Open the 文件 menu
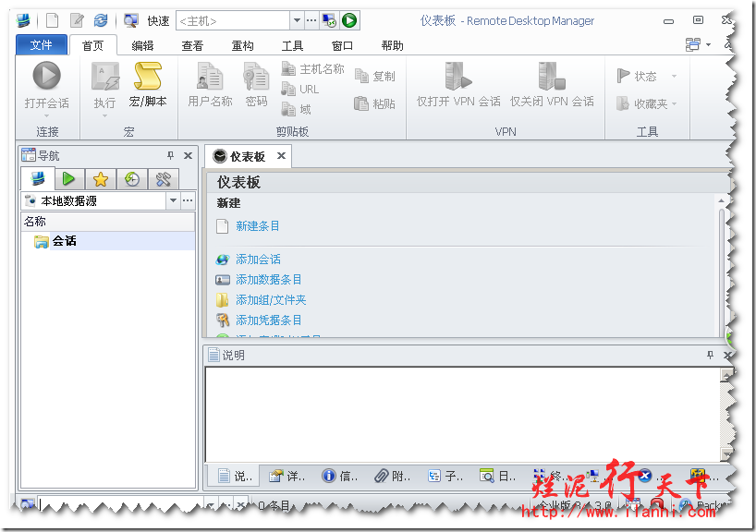756x532 pixels. click(x=42, y=45)
